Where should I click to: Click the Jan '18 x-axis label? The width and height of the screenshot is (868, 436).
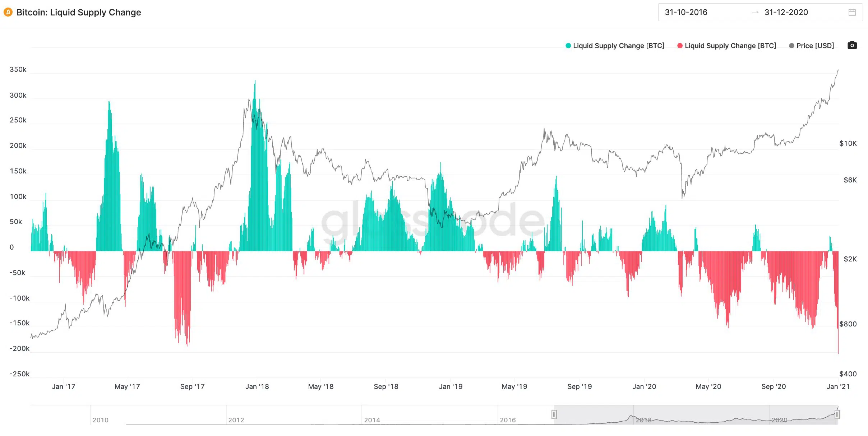pos(257,386)
